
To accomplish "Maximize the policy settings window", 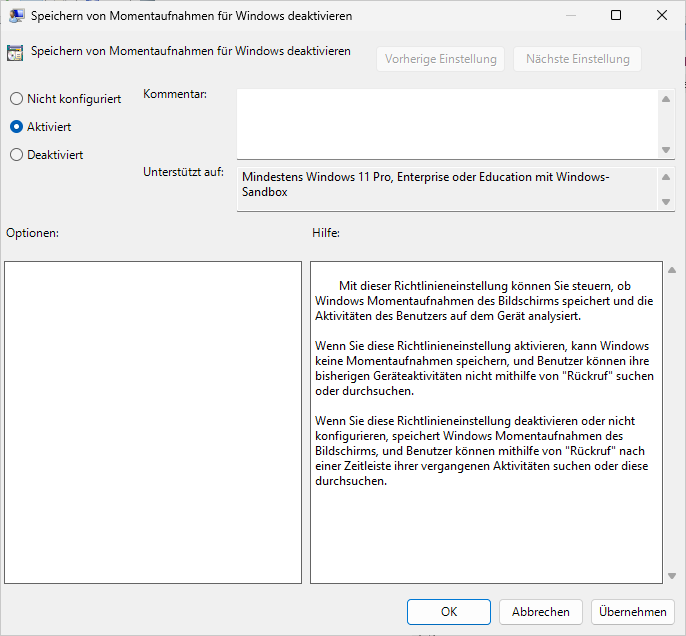I will [x=616, y=16].
